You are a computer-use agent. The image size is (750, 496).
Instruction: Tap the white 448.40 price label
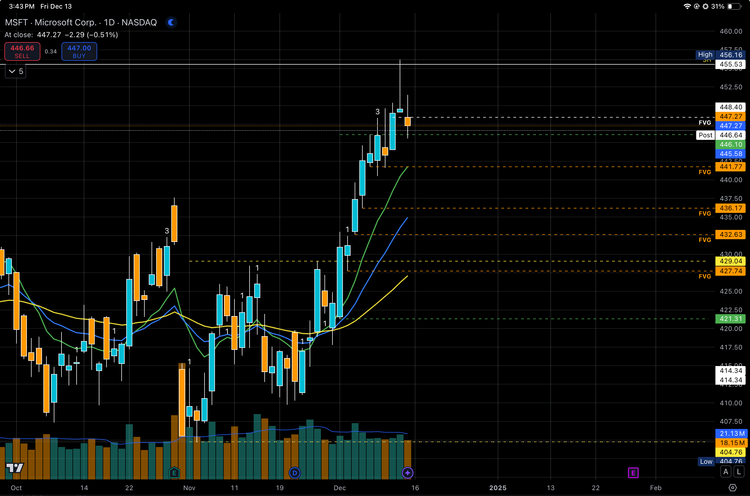(x=730, y=107)
